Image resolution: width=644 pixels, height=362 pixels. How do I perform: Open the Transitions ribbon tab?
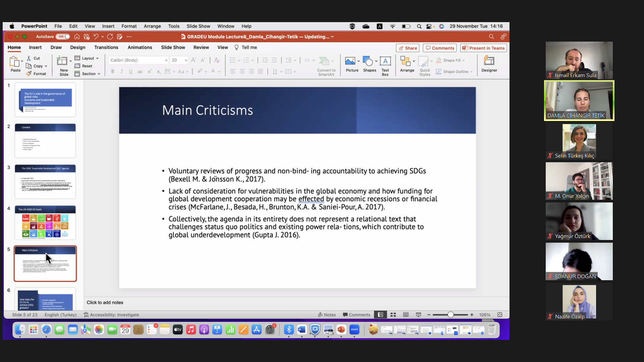pyautogui.click(x=106, y=47)
